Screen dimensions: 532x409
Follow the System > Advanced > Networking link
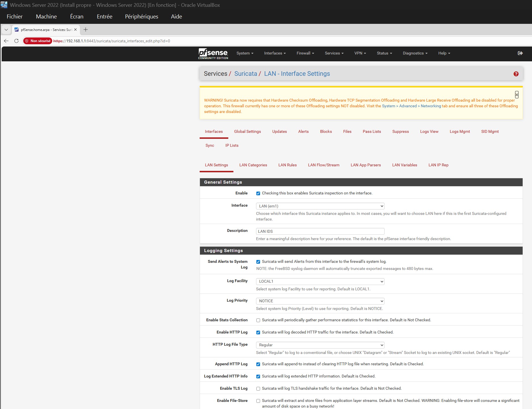click(411, 106)
